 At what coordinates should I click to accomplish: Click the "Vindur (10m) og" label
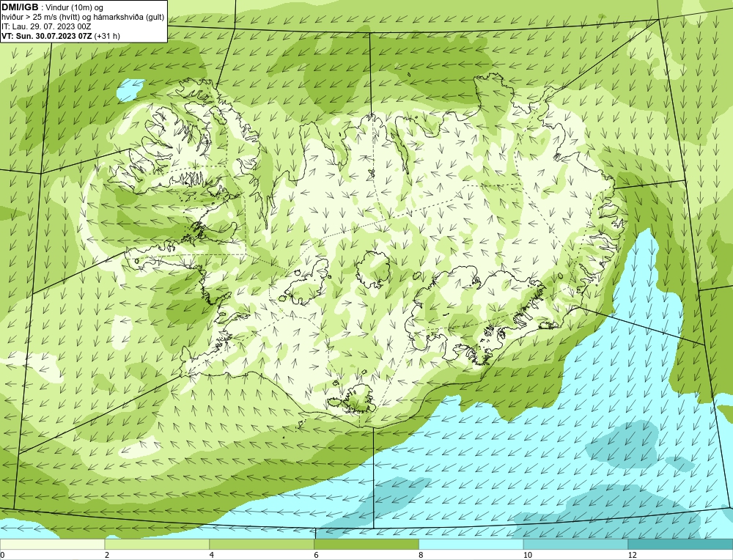coord(75,7)
